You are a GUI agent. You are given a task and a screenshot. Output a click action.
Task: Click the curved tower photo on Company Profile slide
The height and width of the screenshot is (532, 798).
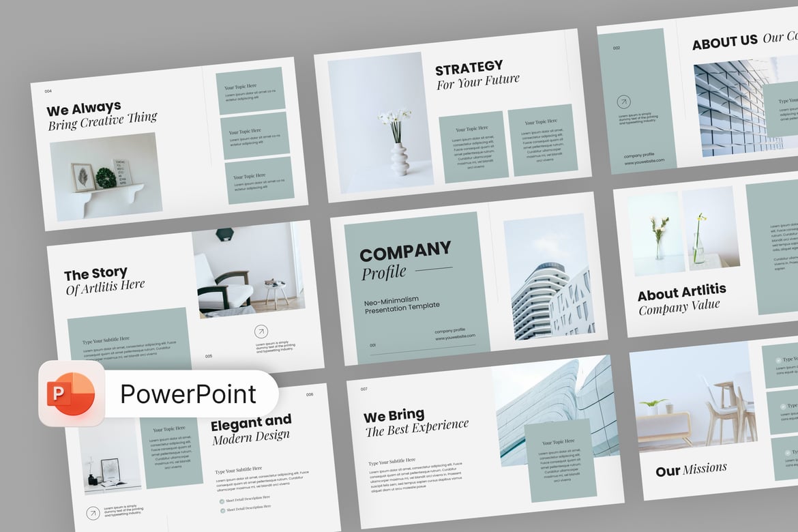549,277
